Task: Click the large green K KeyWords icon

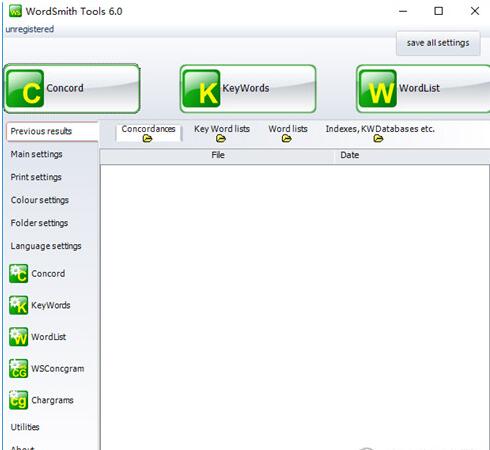Action: click(202, 89)
